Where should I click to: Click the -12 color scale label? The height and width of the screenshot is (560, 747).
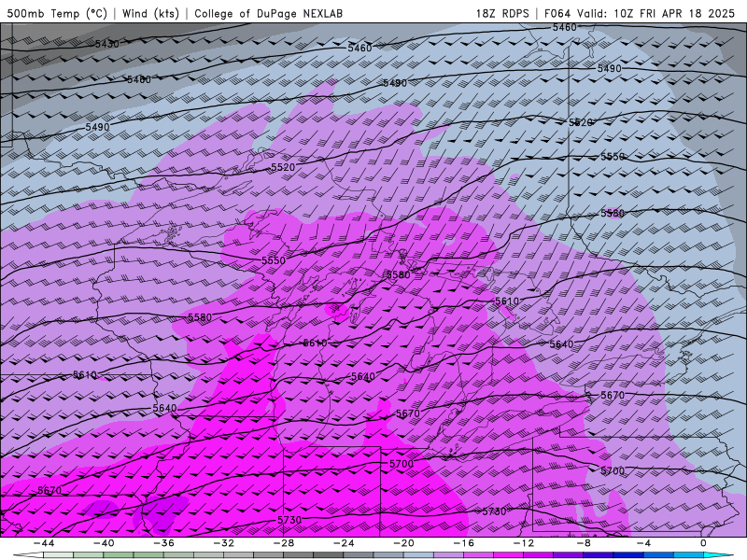(524, 543)
